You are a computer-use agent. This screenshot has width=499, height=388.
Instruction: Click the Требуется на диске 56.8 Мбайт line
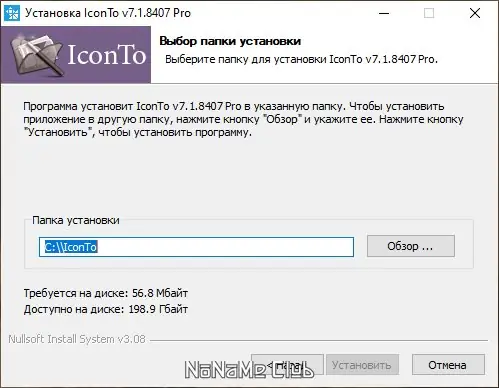(106, 293)
